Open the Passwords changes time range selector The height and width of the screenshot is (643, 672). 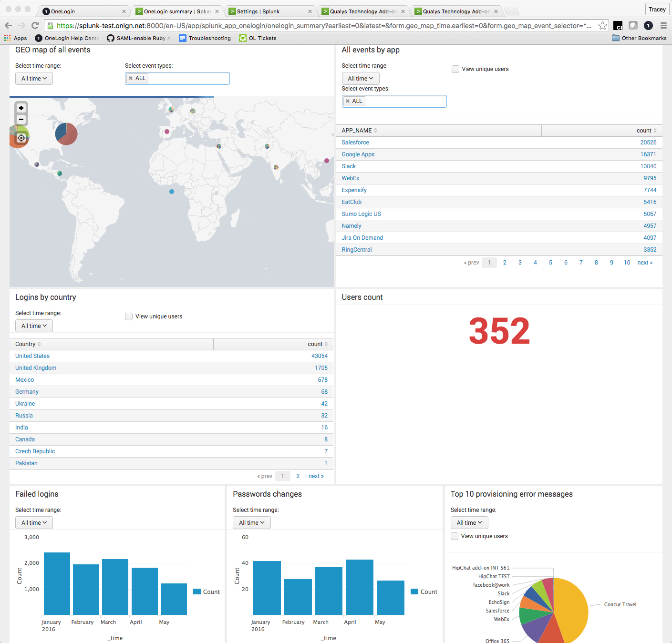[251, 522]
